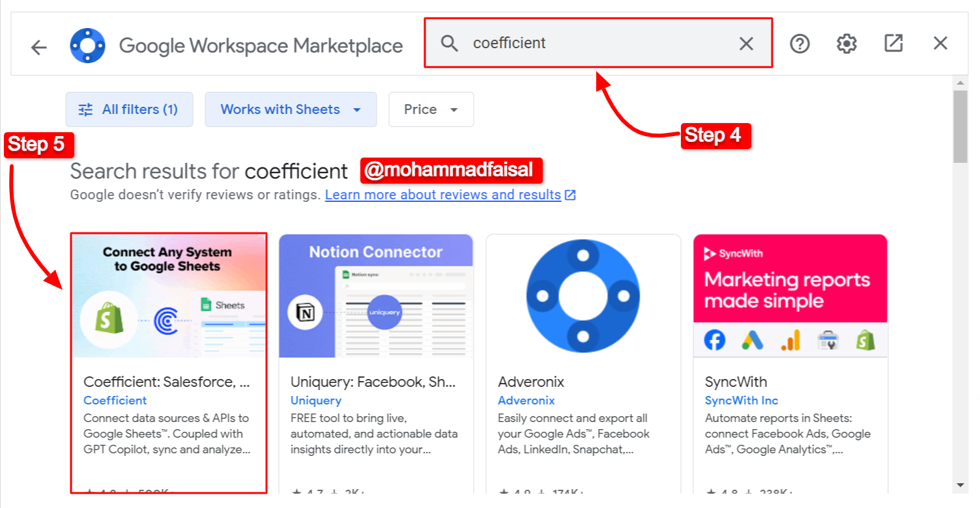
Task: Open the SyncWith Inc developer link
Action: click(x=742, y=401)
